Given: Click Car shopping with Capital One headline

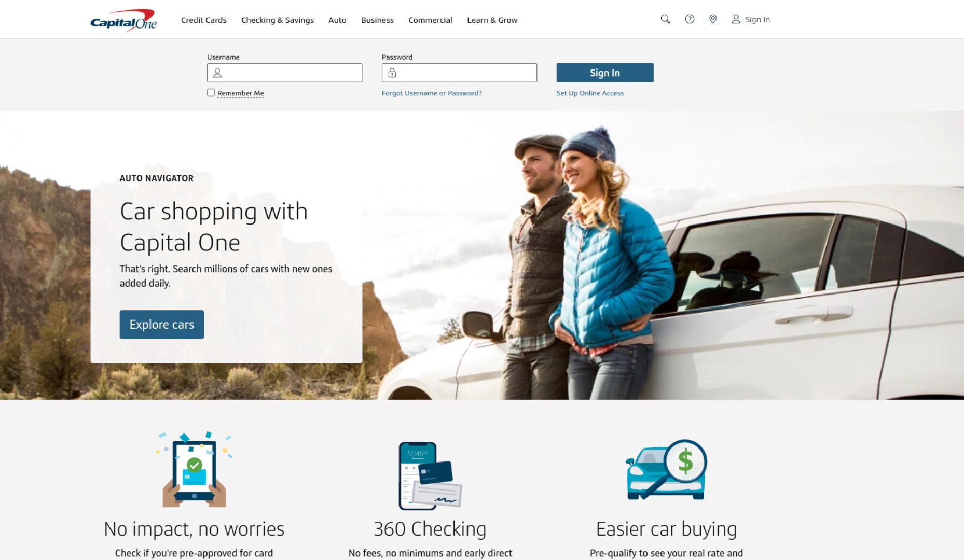Looking at the screenshot, I should [x=214, y=227].
